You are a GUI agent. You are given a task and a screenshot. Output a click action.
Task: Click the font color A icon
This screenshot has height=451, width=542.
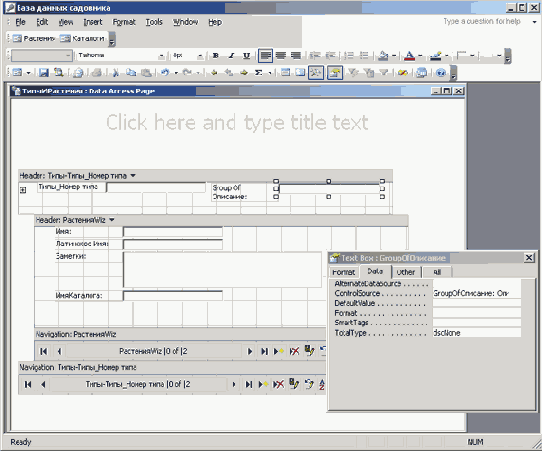[409, 55]
